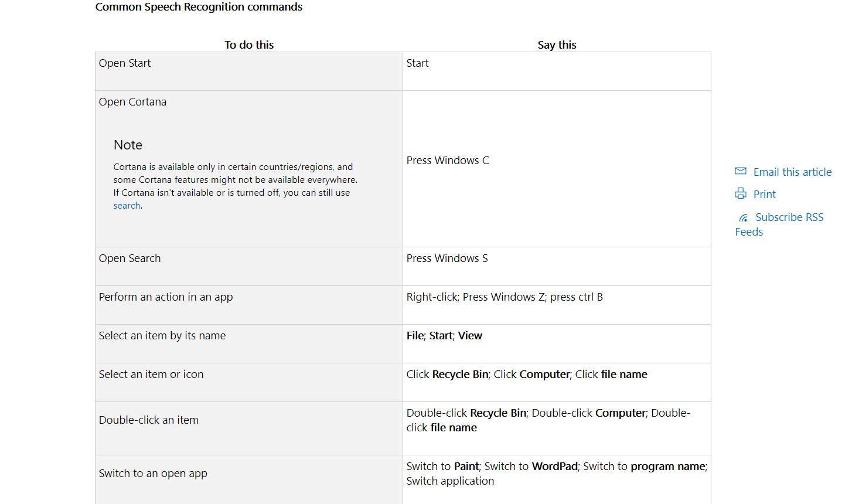845x504 pixels.
Task: Click the Open Cortana cell text
Action: [132, 101]
